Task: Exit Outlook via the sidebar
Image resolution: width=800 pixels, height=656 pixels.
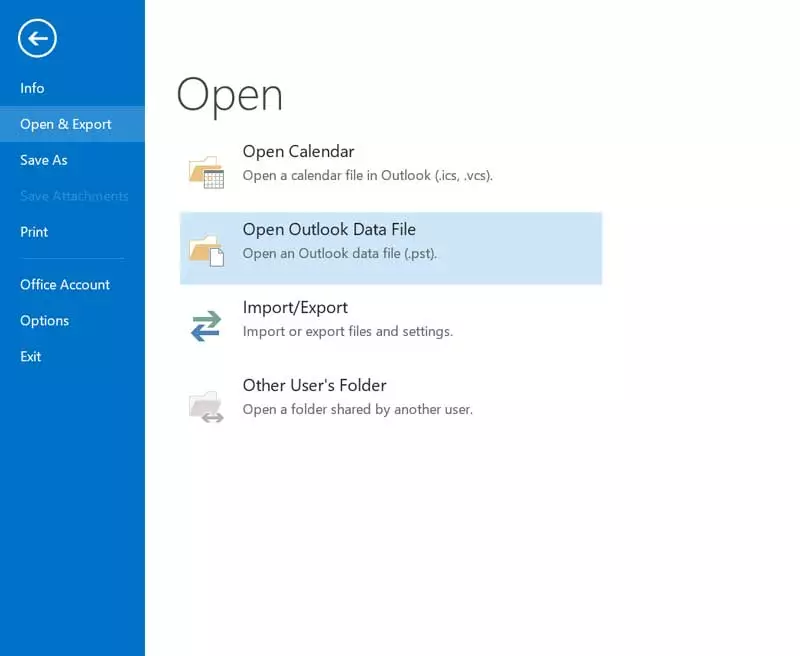Action: [x=31, y=357]
